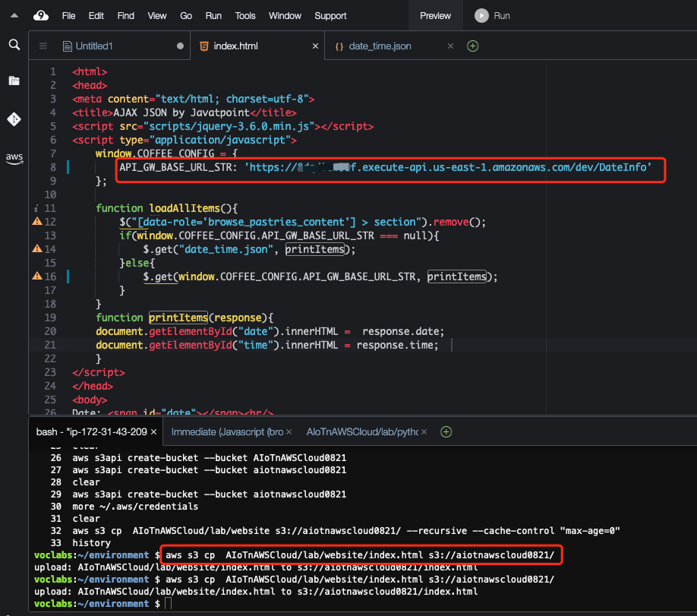The width and height of the screenshot is (697, 616).
Task: Open the Go menu
Action: tap(186, 15)
